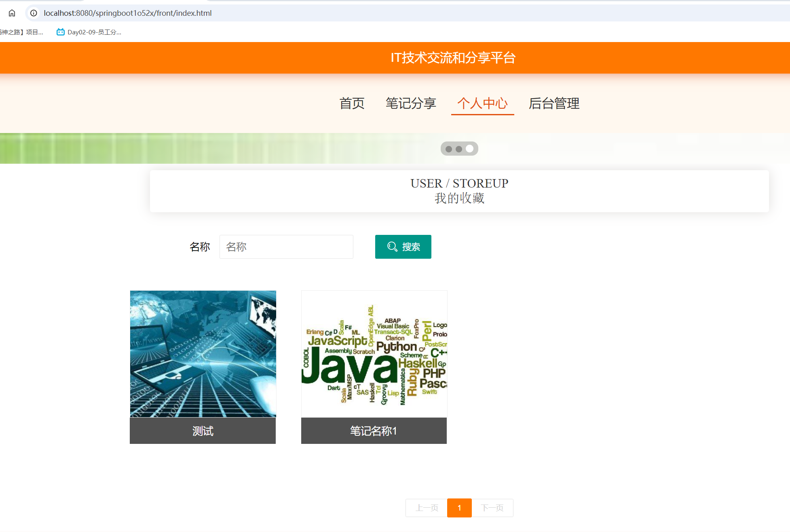This screenshot has height=532, width=790.
Task: Go to next page with 下一页
Action: point(492,508)
